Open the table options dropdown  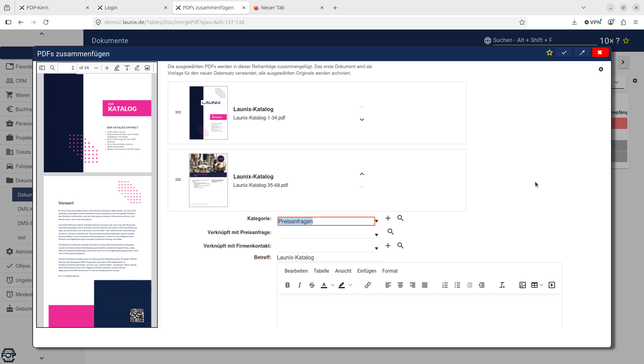coord(542,285)
